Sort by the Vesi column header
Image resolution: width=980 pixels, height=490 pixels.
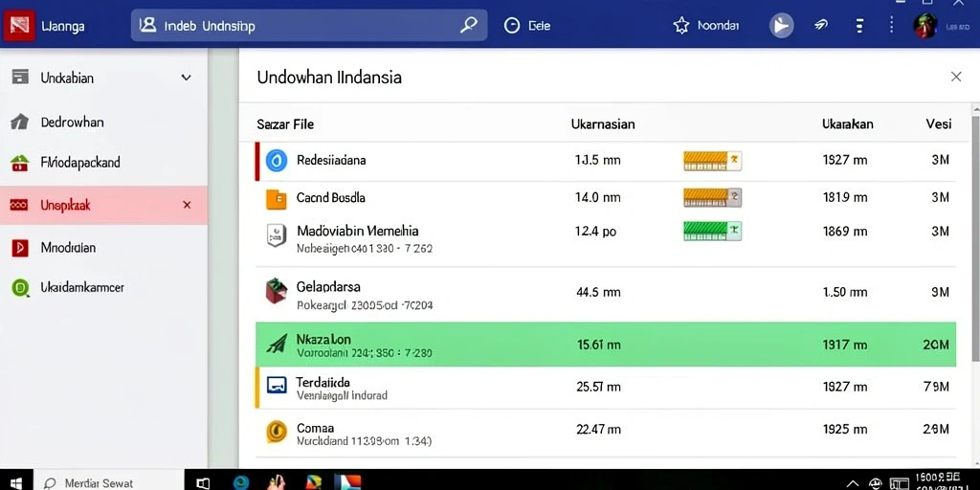point(938,124)
